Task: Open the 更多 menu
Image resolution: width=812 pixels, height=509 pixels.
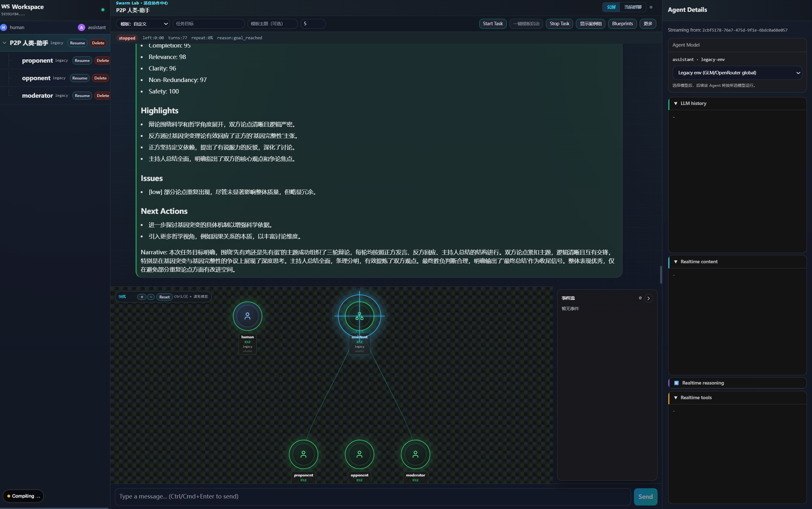Action: click(647, 24)
